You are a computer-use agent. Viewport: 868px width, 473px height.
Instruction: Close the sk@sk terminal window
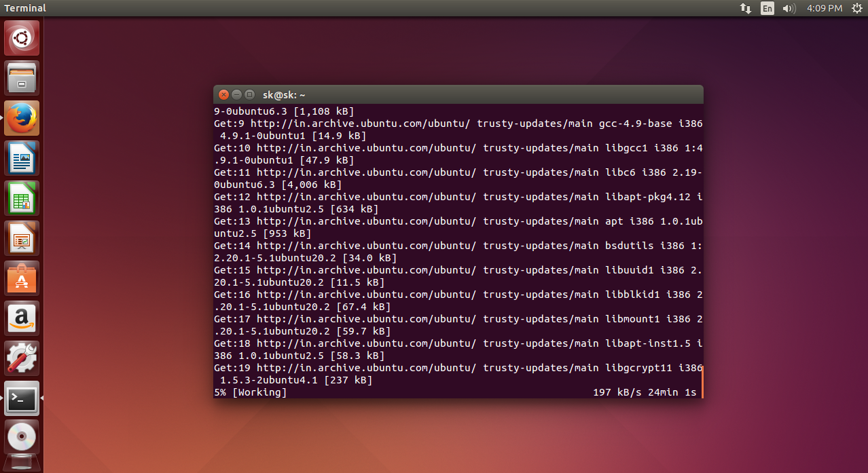tap(223, 94)
